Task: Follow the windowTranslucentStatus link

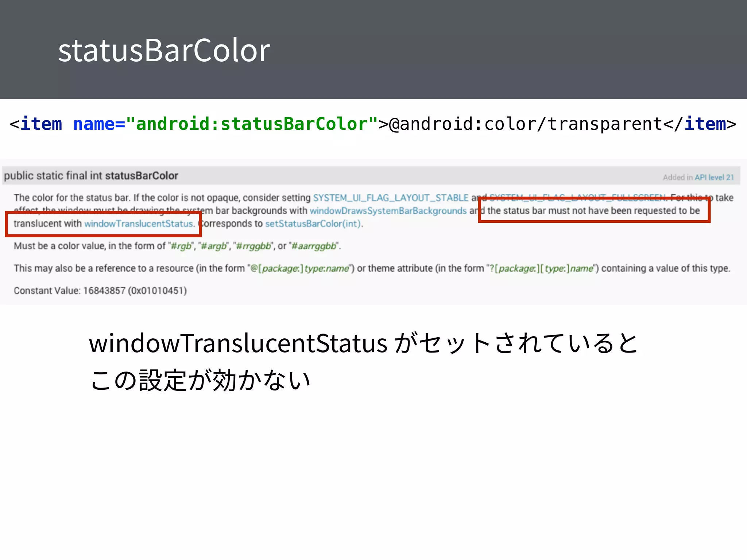Action: (139, 223)
